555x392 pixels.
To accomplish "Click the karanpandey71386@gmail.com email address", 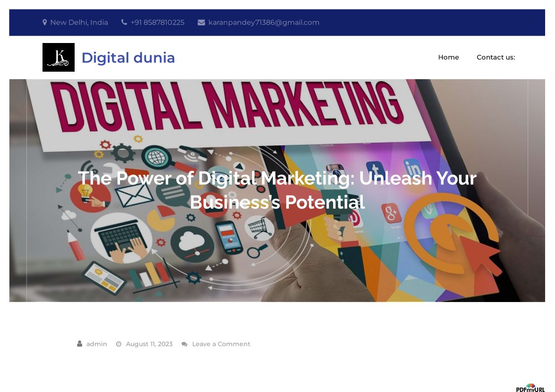I will point(264,22).
